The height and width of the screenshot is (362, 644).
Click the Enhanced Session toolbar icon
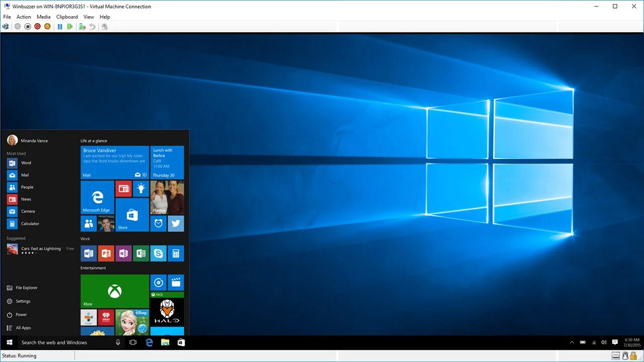click(x=105, y=26)
